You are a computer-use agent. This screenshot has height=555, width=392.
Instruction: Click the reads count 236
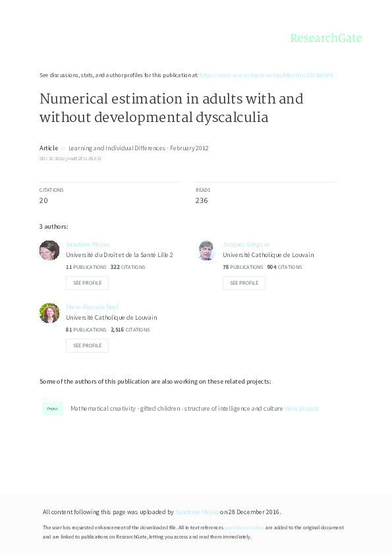coord(202,200)
